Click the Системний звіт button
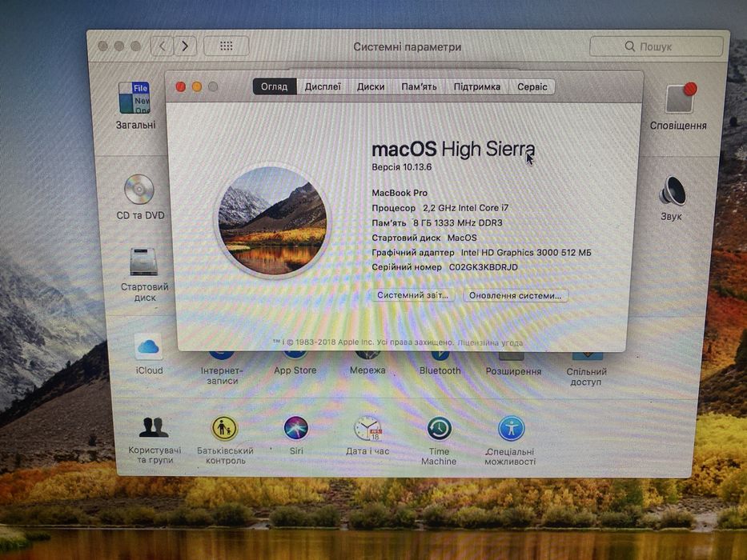The image size is (747, 560). (412, 295)
